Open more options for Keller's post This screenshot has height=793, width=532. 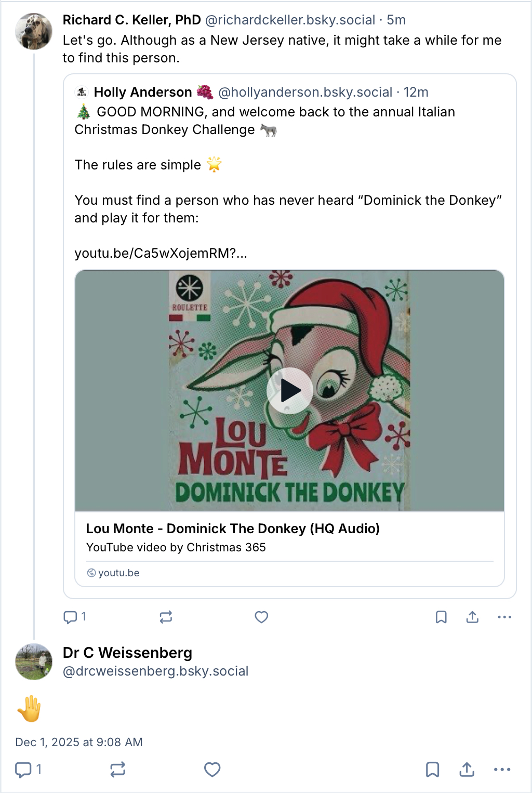pos(504,617)
